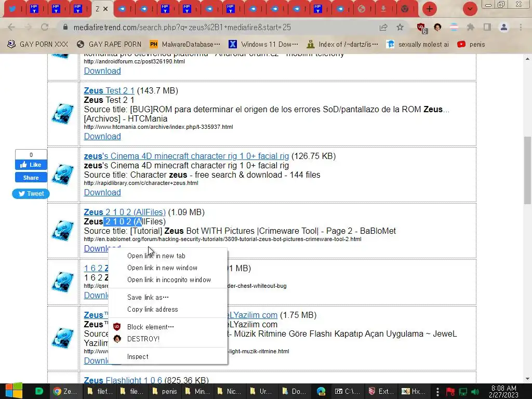The image size is (532, 399).
Task: Open the Do… folder taskbar window
Action: click(295, 391)
